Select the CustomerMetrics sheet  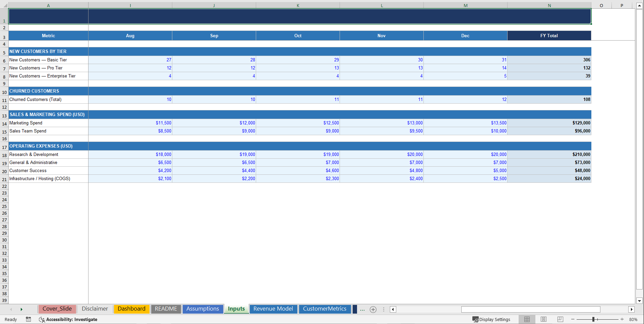(325, 309)
